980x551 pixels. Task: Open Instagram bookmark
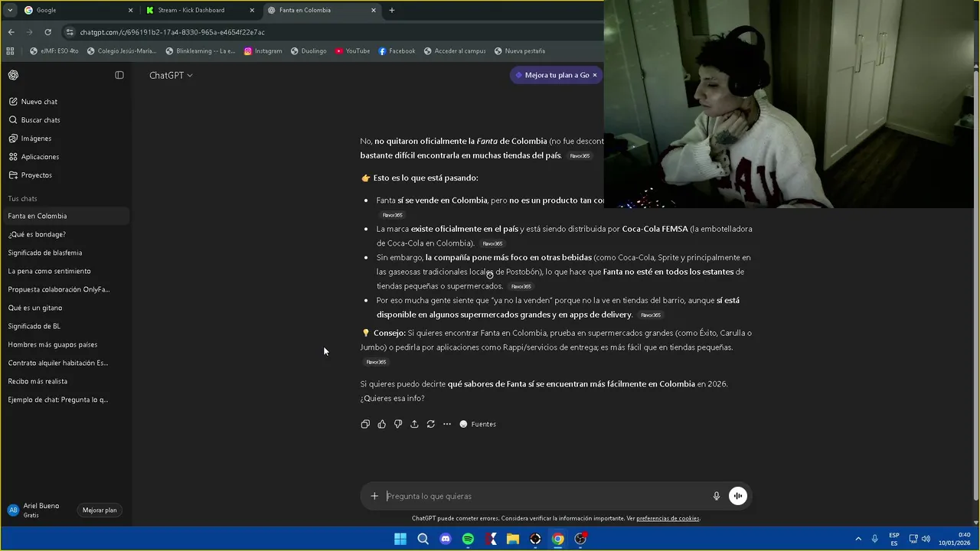(x=263, y=51)
